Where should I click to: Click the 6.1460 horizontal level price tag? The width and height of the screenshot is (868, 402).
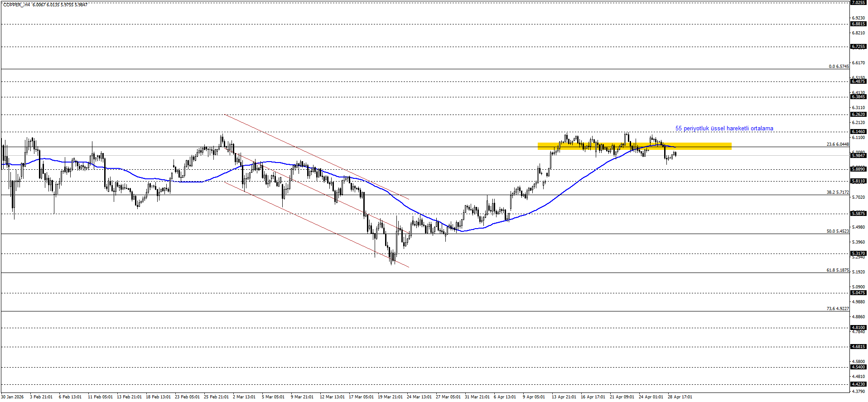[858, 132]
